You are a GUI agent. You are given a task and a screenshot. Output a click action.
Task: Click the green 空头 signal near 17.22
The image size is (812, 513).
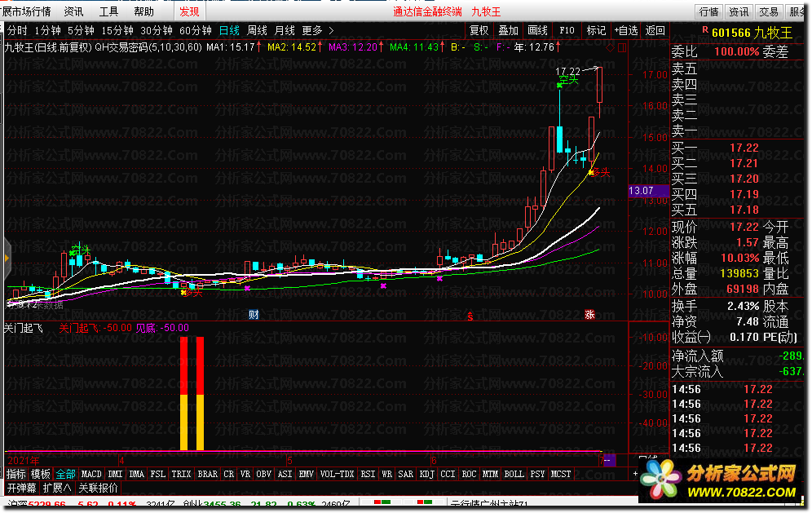pos(568,80)
